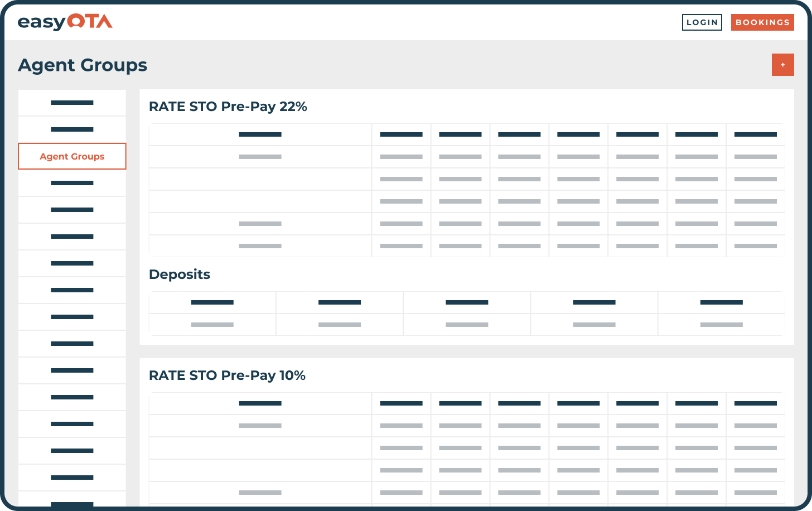Select Agent Groups in the sidebar
Image resolution: width=812 pixels, height=511 pixels.
(x=72, y=156)
